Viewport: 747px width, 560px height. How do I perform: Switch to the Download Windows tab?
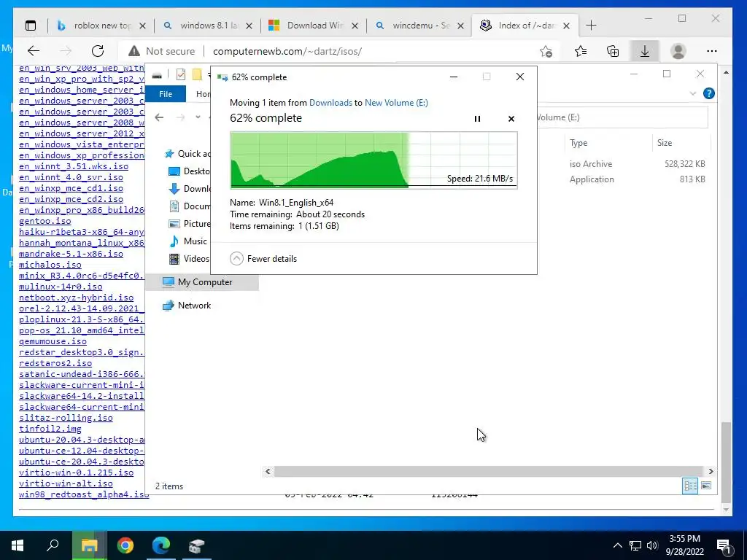tap(314, 26)
